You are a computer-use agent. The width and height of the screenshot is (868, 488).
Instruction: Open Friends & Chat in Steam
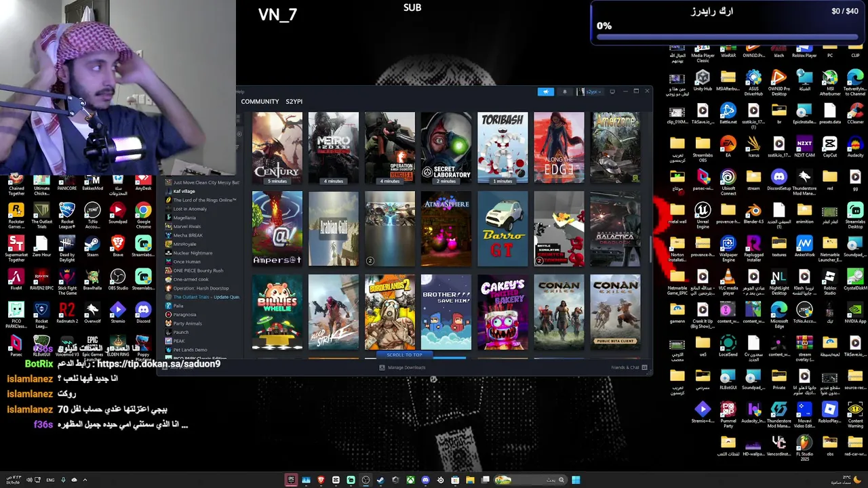[x=629, y=367]
